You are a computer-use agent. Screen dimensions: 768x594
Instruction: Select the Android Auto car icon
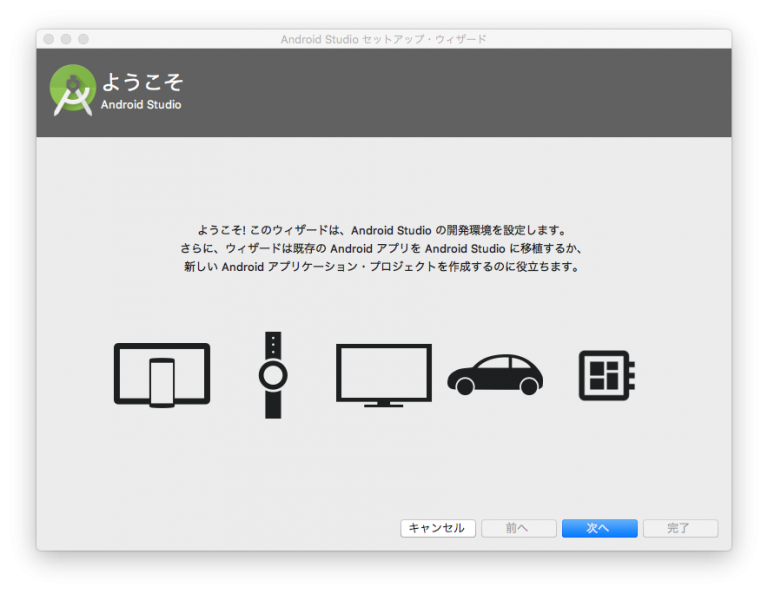(494, 375)
